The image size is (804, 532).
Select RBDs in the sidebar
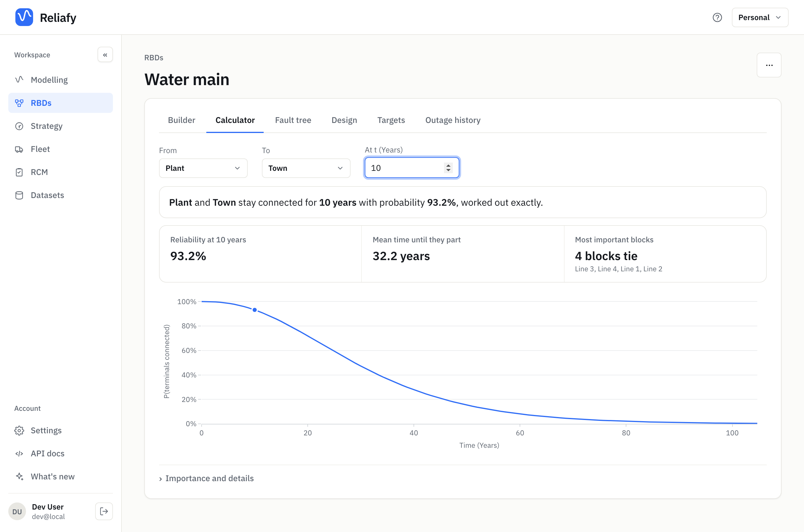pyautogui.click(x=60, y=103)
